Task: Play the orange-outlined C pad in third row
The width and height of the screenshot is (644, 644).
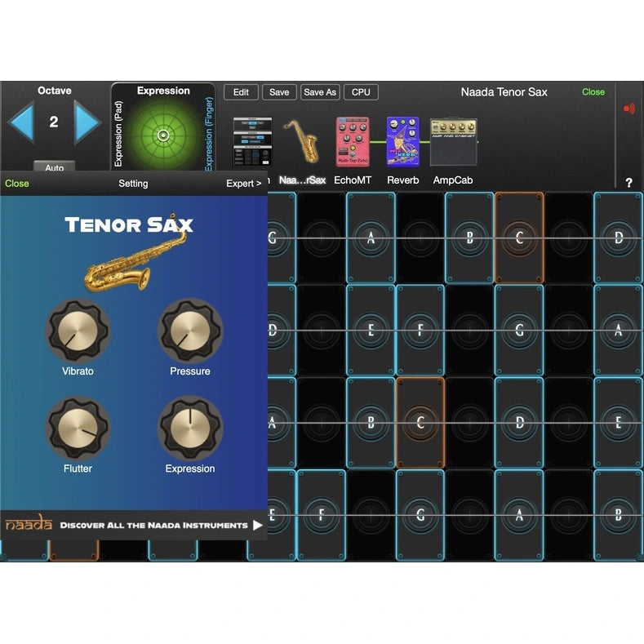Action: (x=420, y=423)
